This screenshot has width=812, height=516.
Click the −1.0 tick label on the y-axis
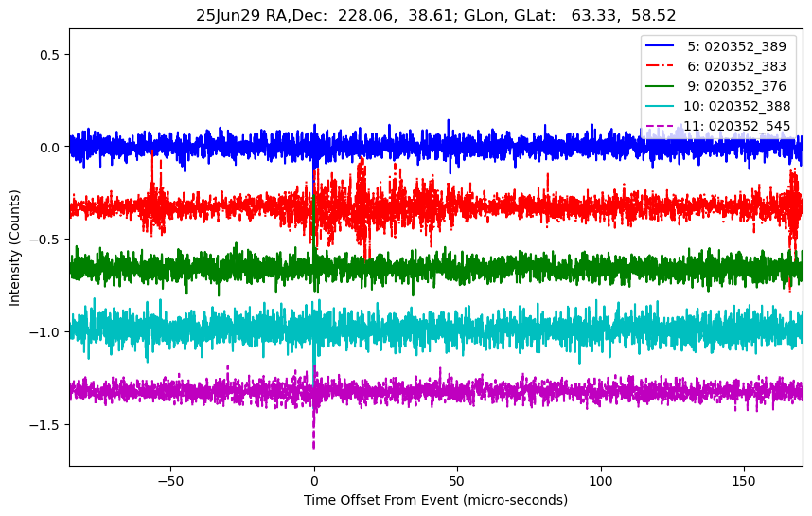[x=45, y=332]
